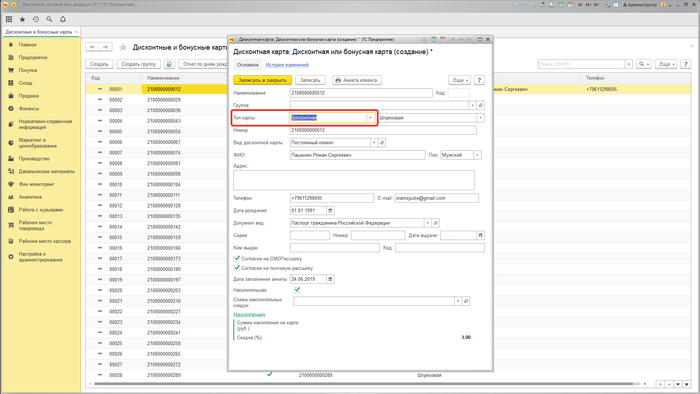Click the ФИО input field

(357, 155)
